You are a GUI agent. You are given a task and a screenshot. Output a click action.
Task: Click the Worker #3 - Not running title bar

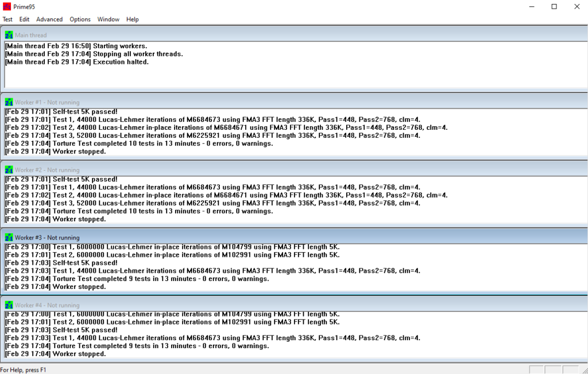tap(287, 237)
